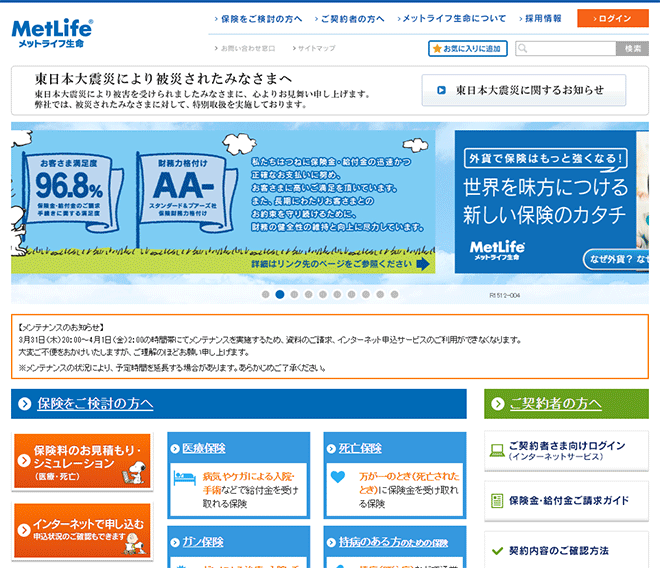660x568 pixels.
Task: Click the MetLife logo
Action: (x=52, y=33)
